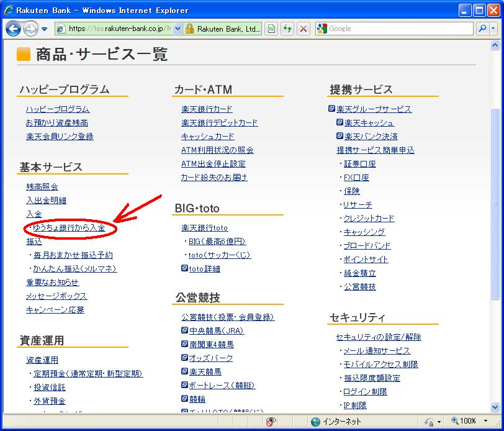Click external-link icon beside 楽天キャッシュ
The width and height of the screenshot is (504, 431).
340,122
